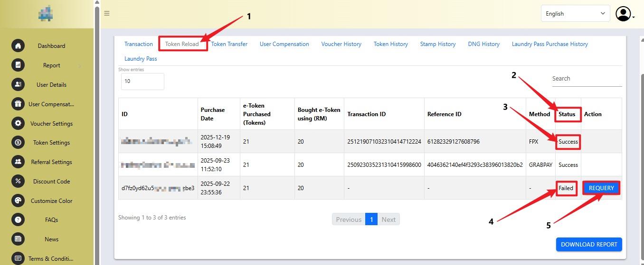Click the Customize Color palette icon
This screenshot has height=265, width=644.
click(18, 201)
